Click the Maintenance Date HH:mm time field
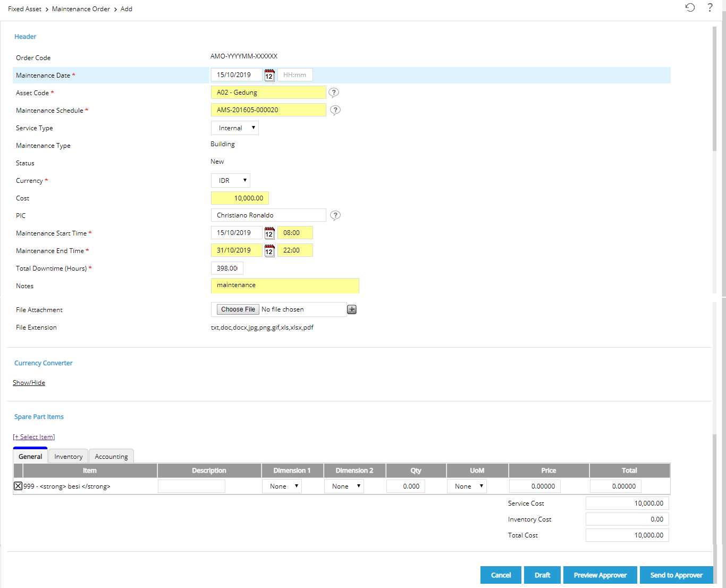Viewport: 726px width, 588px height. click(x=295, y=75)
